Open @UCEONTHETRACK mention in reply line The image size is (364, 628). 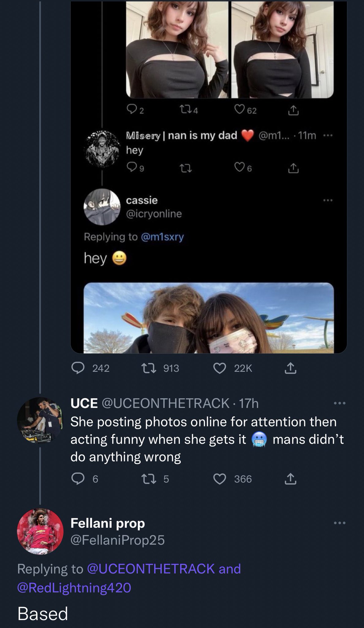tap(151, 569)
